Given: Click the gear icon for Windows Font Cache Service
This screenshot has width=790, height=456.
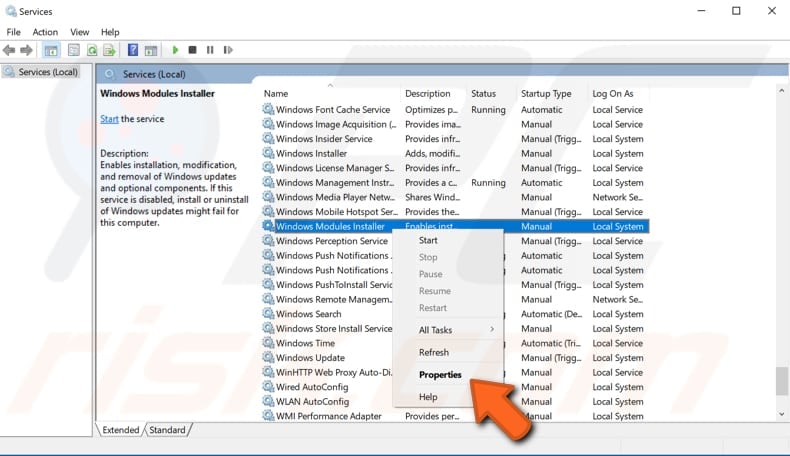Looking at the screenshot, I should click(x=268, y=109).
